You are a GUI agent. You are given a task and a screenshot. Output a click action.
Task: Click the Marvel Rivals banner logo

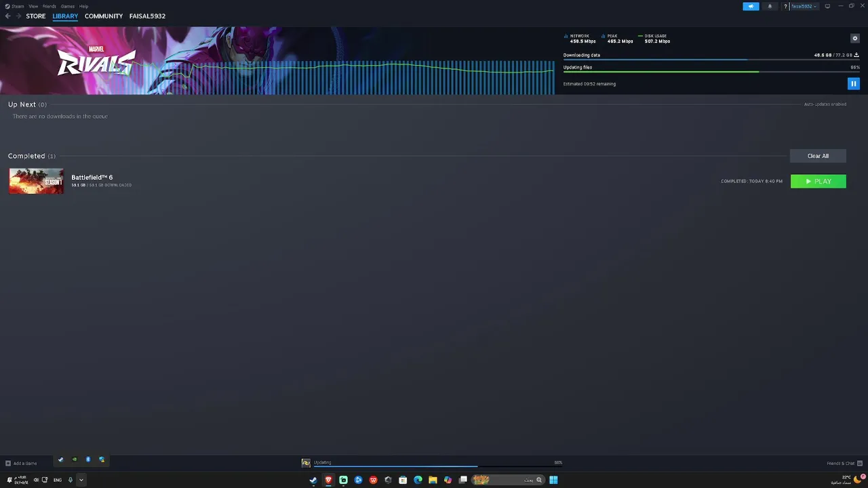coord(95,62)
